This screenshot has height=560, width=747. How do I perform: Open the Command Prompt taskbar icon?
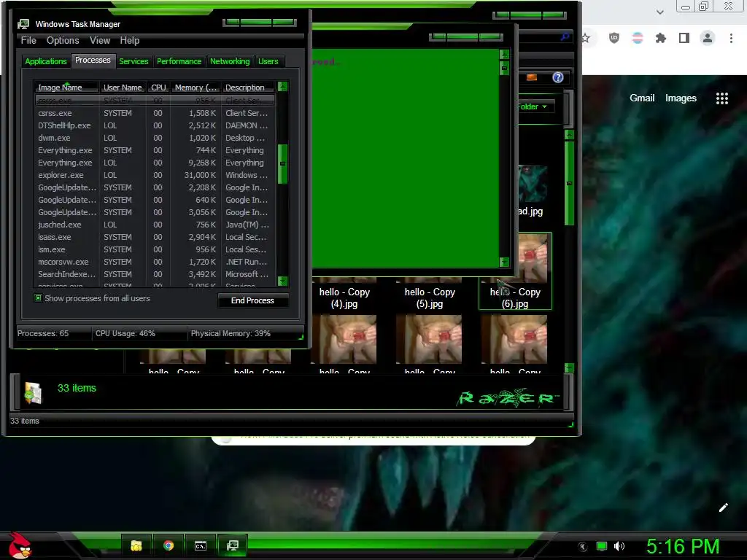[x=201, y=545]
